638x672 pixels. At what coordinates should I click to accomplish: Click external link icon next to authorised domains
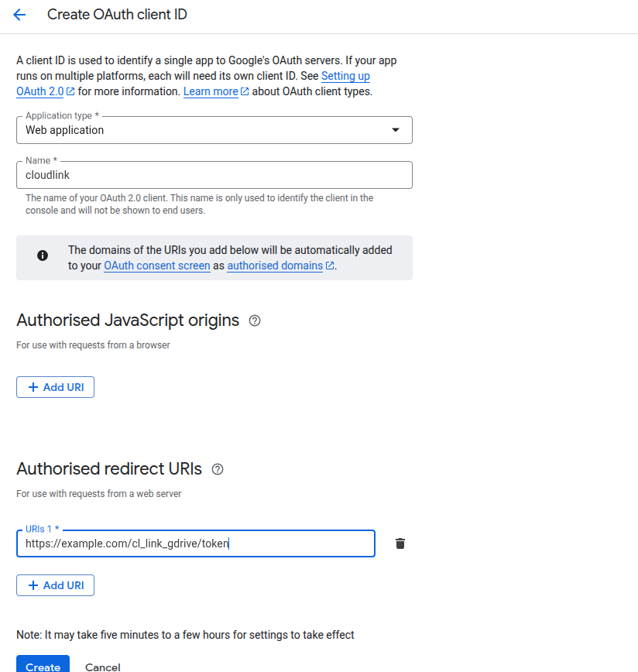pyautogui.click(x=330, y=266)
